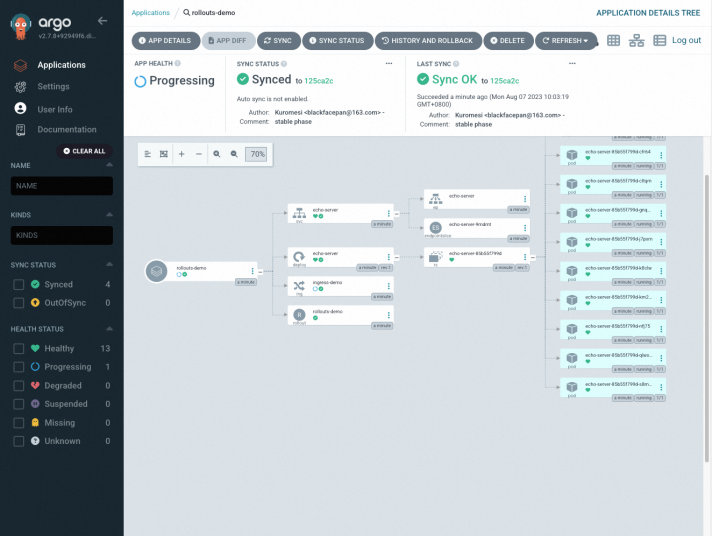Click the rollouts-demo rollout R icon
Screen dimensions: 712x536
tap(299, 315)
